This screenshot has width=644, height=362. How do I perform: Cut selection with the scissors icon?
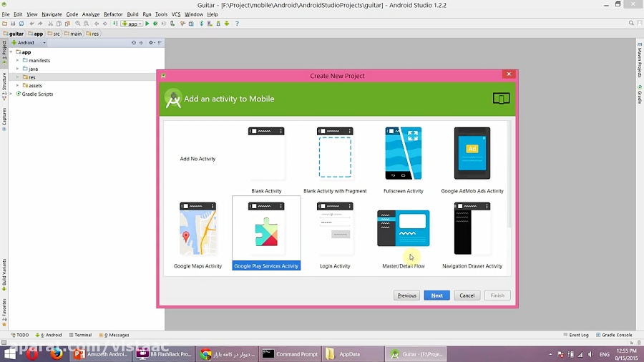pyautogui.click(x=50, y=24)
